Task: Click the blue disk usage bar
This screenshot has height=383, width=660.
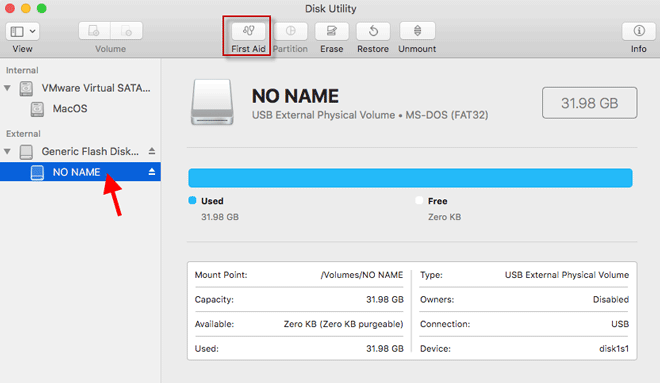Action: coord(410,178)
